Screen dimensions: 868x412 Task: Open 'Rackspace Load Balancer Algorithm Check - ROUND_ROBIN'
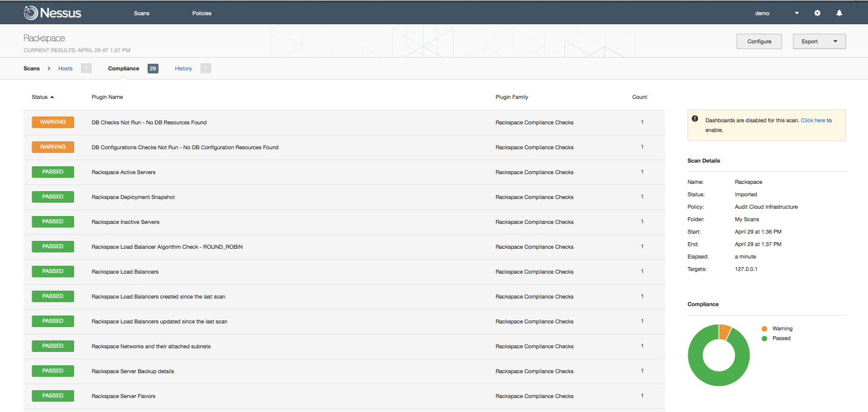click(x=344, y=247)
